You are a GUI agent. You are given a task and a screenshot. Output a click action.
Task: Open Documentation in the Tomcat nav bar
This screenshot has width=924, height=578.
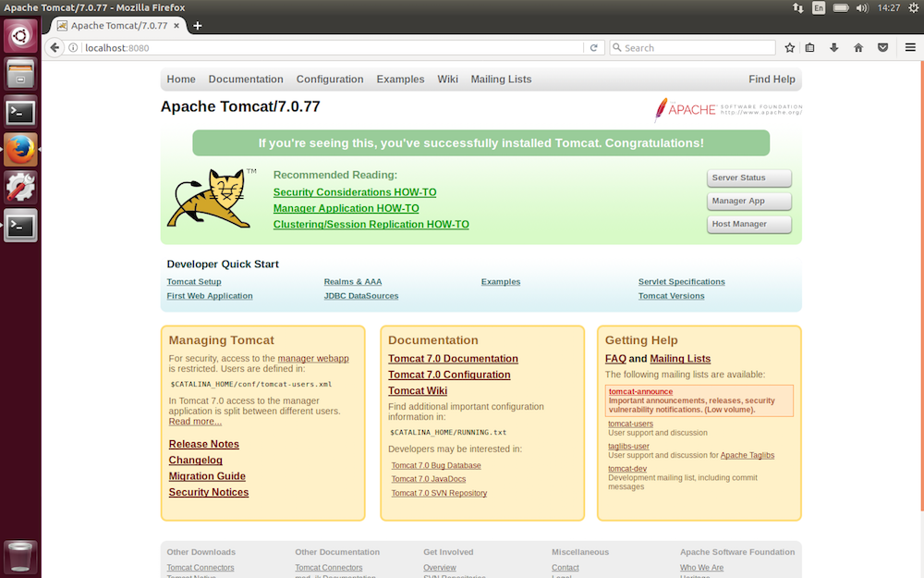click(246, 79)
